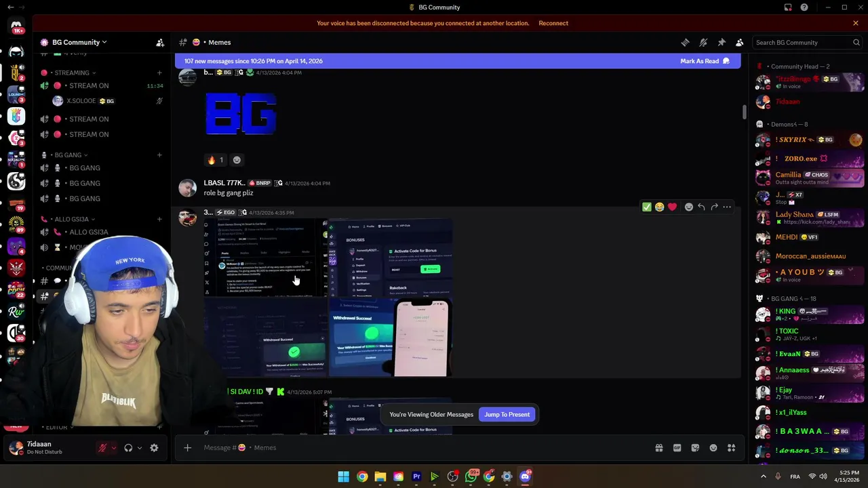
Task: Open the gift icon in message bar
Action: 658,447
